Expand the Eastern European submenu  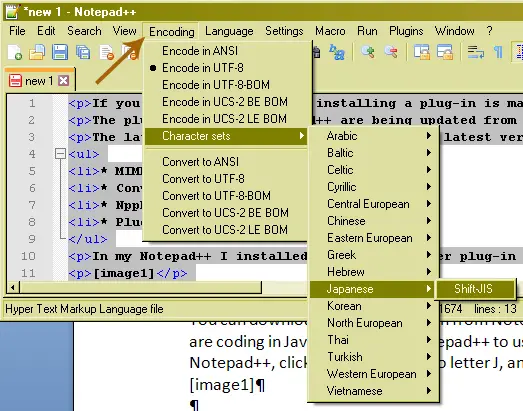(x=373, y=238)
